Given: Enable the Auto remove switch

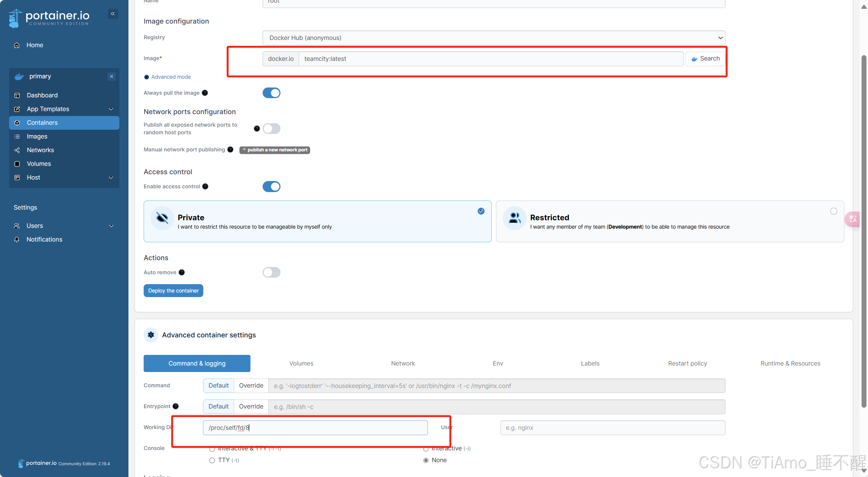Looking at the screenshot, I should (271, 272).
